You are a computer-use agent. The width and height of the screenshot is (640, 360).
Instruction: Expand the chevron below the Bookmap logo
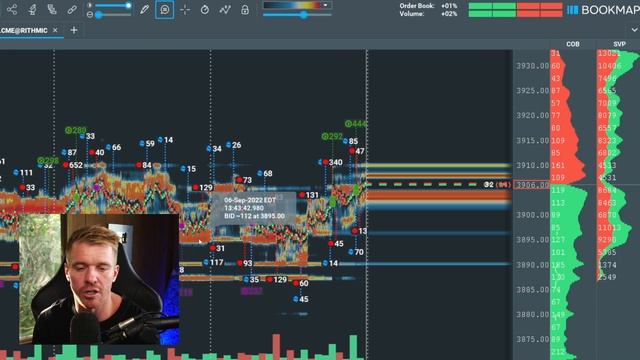634,30
